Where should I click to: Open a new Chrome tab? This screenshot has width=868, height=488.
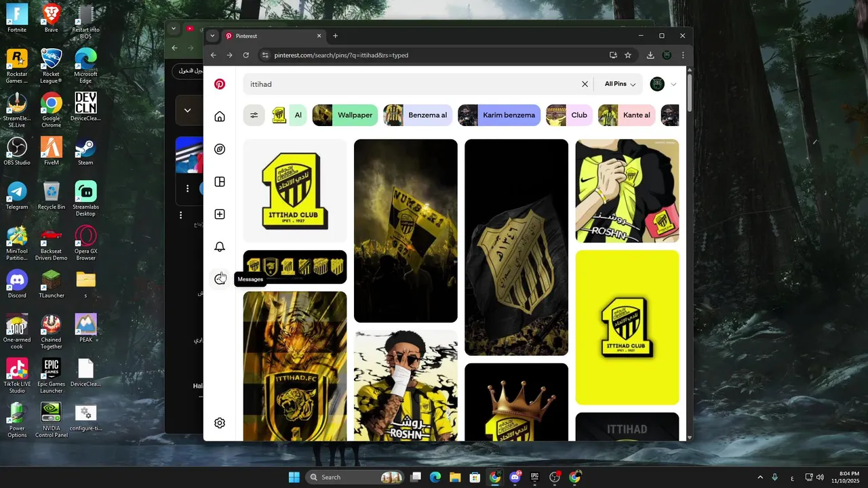click(335, 36)
